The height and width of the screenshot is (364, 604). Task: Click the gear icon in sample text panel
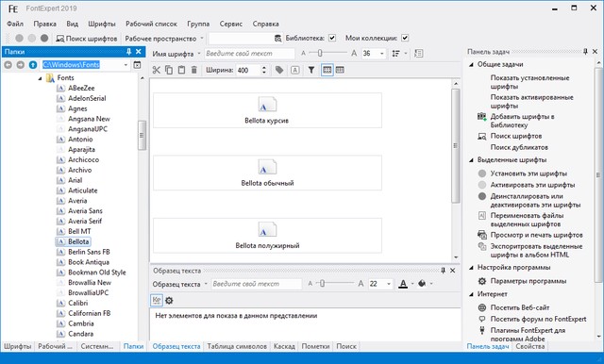169,301
